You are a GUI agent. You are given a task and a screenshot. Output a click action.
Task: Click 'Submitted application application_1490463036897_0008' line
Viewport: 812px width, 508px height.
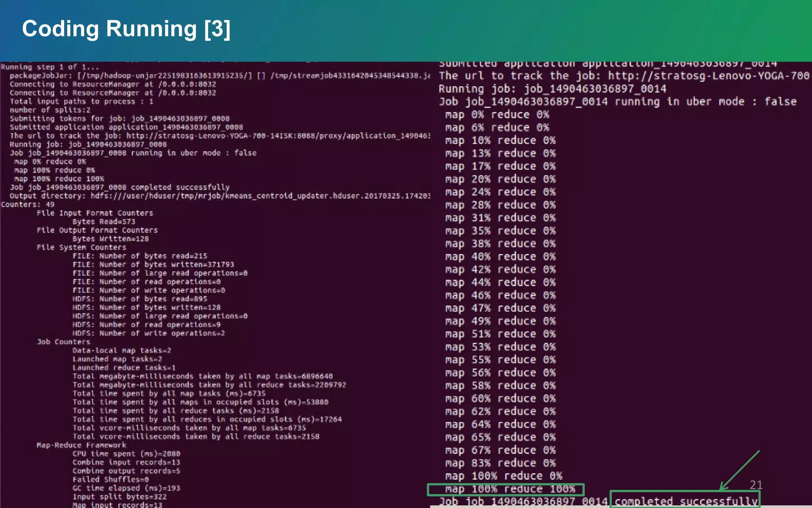126,127
